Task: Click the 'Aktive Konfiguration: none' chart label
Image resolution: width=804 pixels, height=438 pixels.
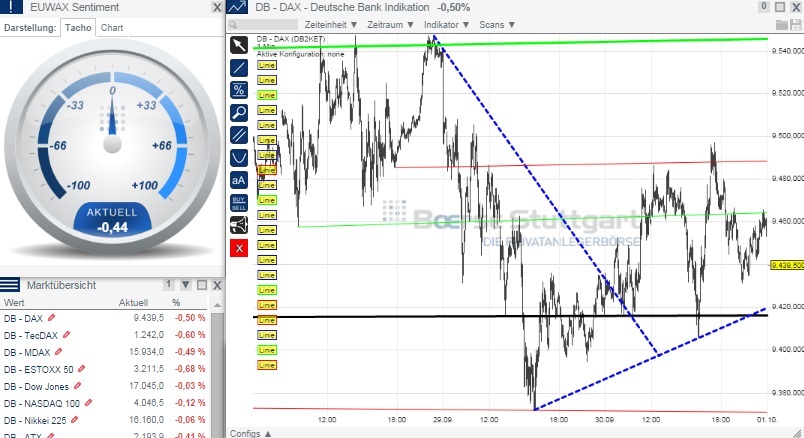Action: (x=300, y=54)
